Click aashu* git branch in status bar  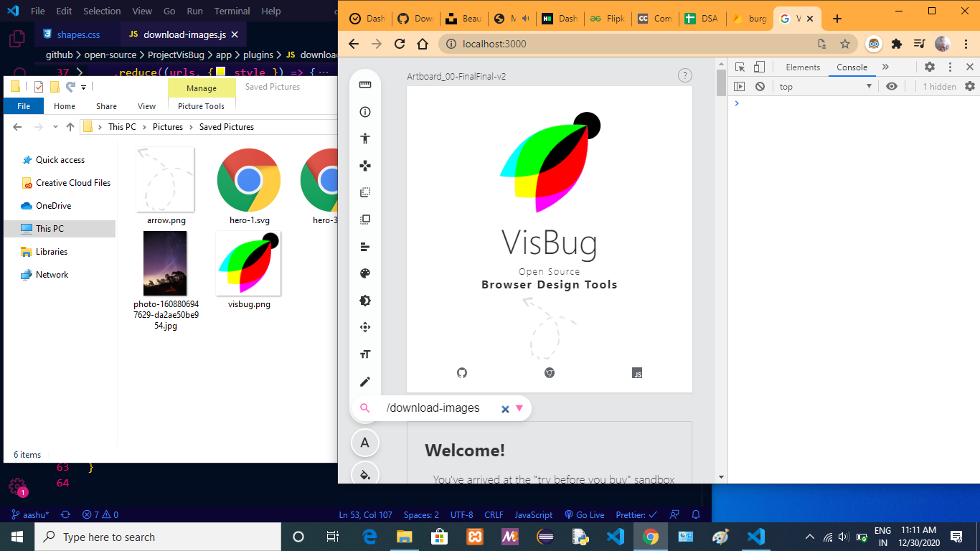coord(30,515)
